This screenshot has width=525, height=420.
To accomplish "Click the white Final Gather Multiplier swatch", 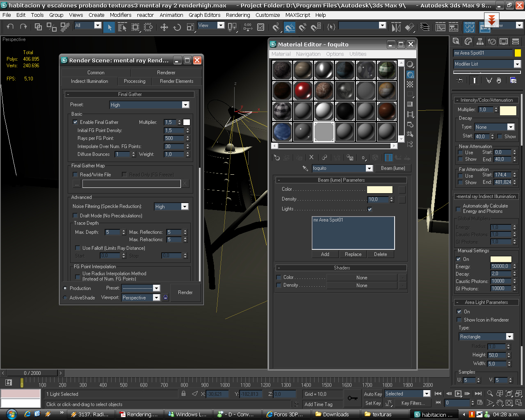I will (x=187, y=122).
